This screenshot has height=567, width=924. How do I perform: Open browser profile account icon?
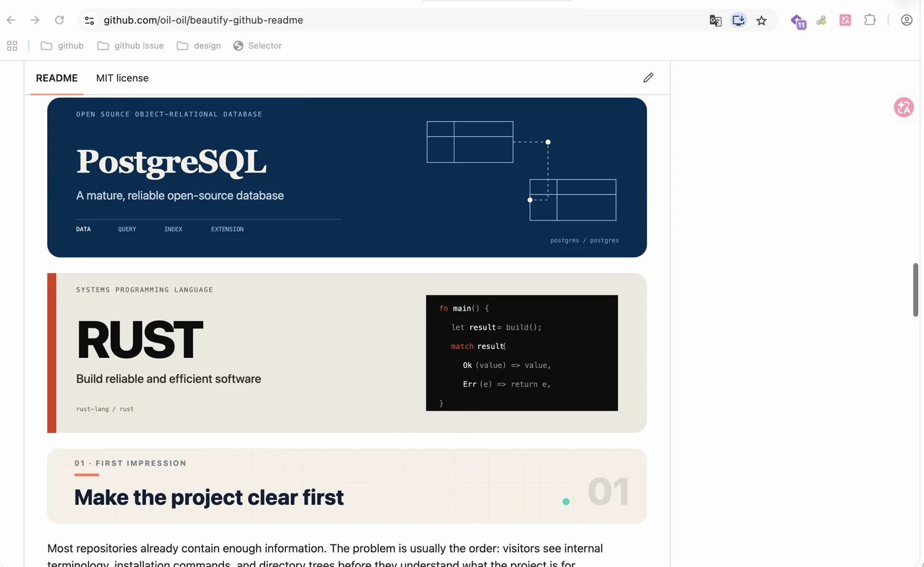(907, 20)
